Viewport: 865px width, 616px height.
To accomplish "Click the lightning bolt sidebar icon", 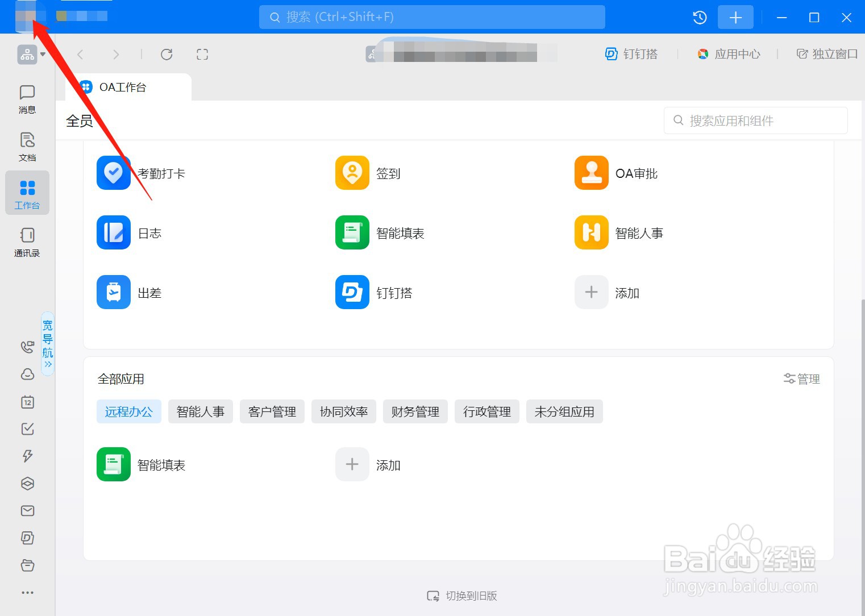I will [27, 456].
